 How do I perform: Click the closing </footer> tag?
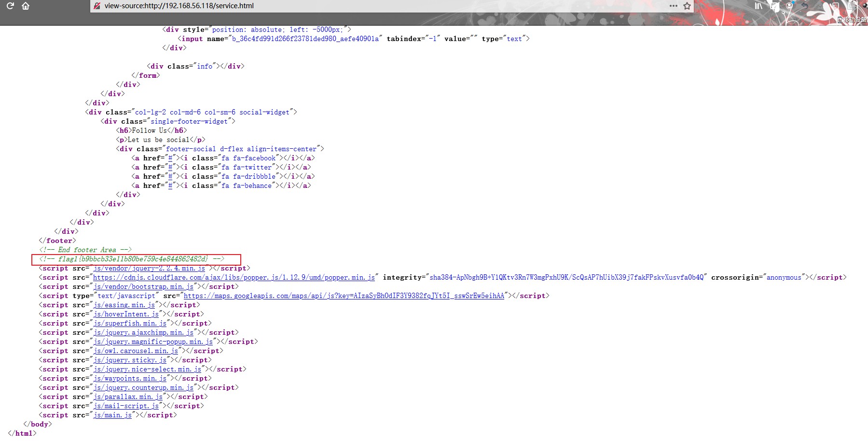pos(57,241)
